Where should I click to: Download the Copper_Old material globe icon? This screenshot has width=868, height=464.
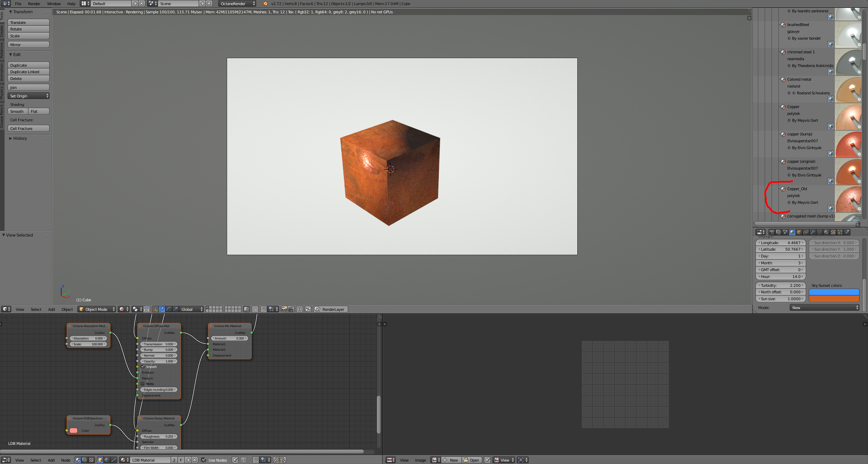[830, 209]
